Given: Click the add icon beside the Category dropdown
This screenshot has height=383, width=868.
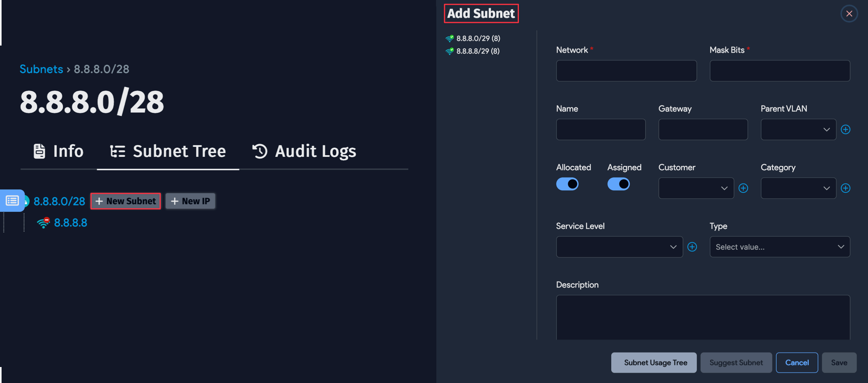Looking at the screenshot, I should 846,188.
